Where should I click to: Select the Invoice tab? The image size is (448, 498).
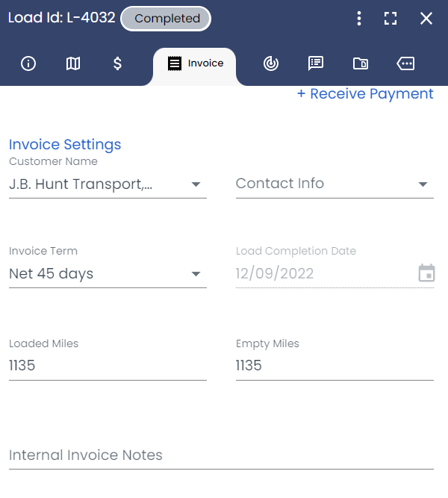click(x=196, y=63)
